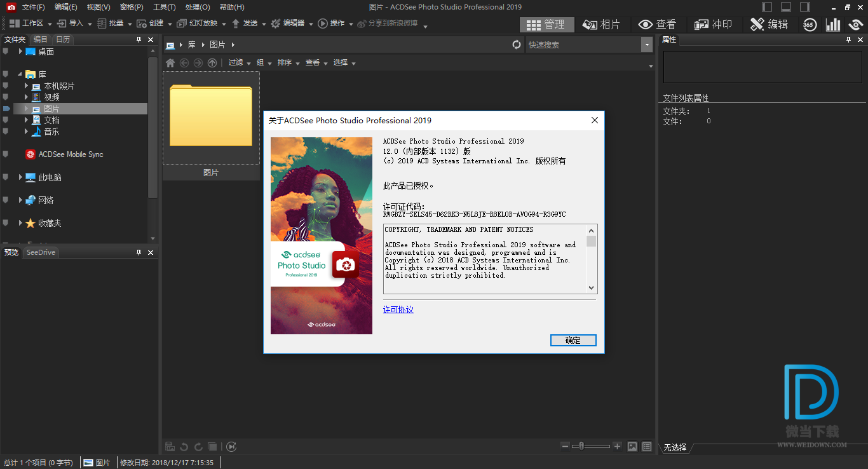
Task: Switch to the 日历 tab
Action: click(x=63, y=39)
